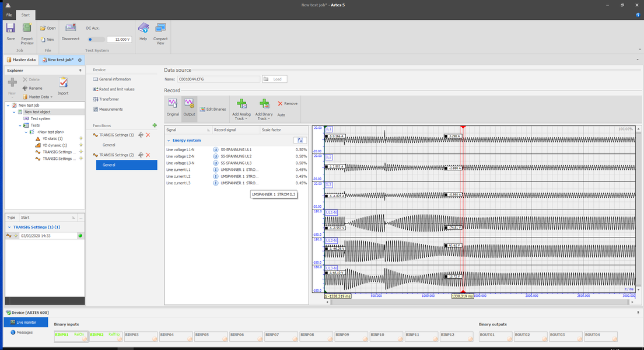The width and height of the screenshot is (644, 350).
Task: Click the horizontal scrollbar under the waveform chart
Action: 480,302
